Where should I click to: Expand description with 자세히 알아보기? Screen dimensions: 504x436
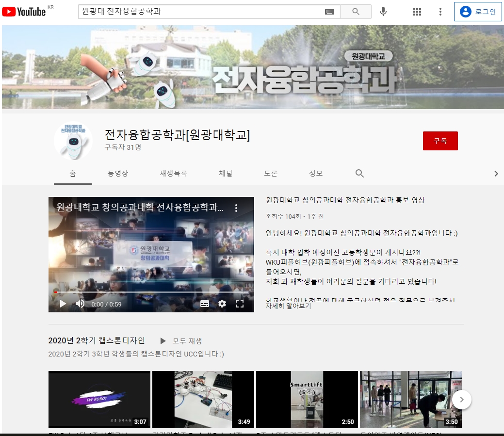pos(288,306)
